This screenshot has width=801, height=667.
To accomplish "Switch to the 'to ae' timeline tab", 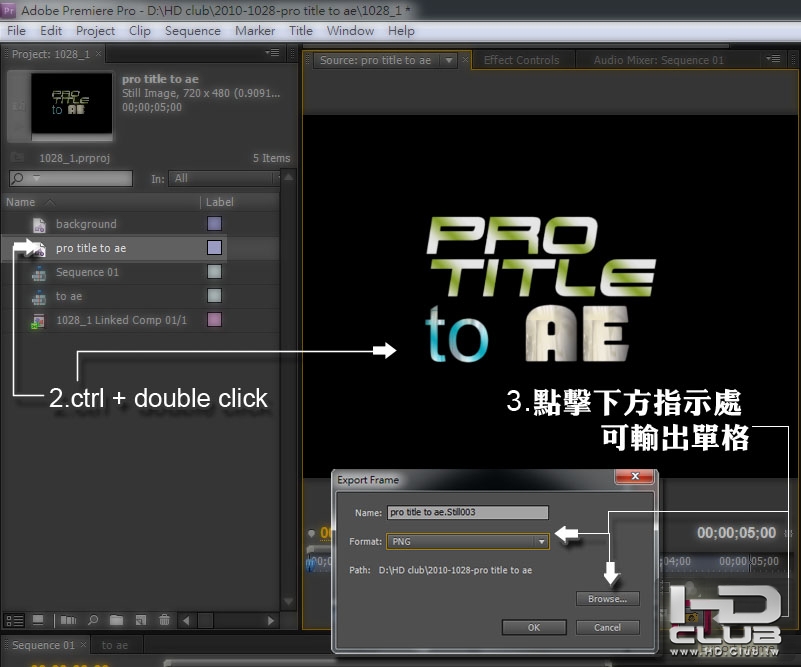I will point(114,645).
